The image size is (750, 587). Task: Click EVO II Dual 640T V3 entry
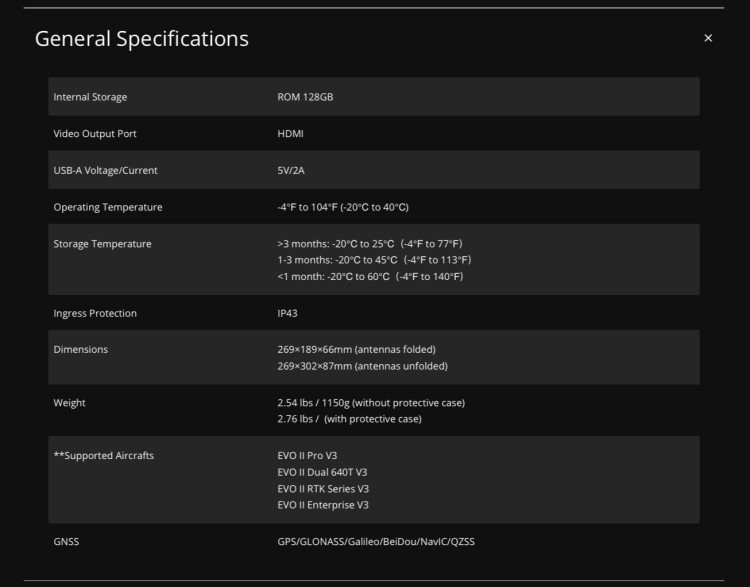pos(322,472)
